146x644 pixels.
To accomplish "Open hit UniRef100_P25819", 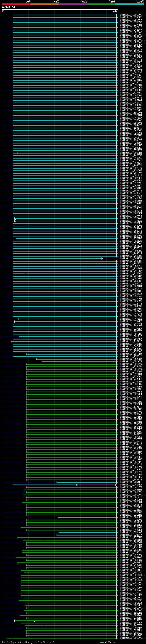I will 131,65.
